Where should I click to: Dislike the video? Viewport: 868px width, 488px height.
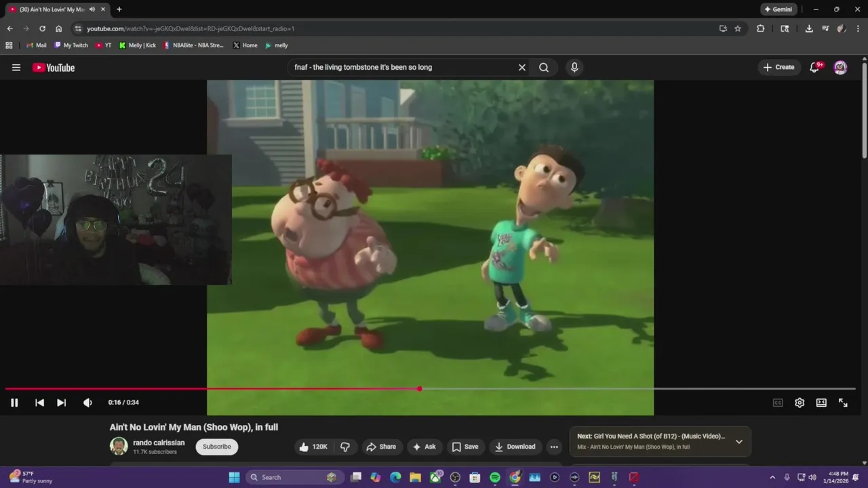(x=345, y=447)
